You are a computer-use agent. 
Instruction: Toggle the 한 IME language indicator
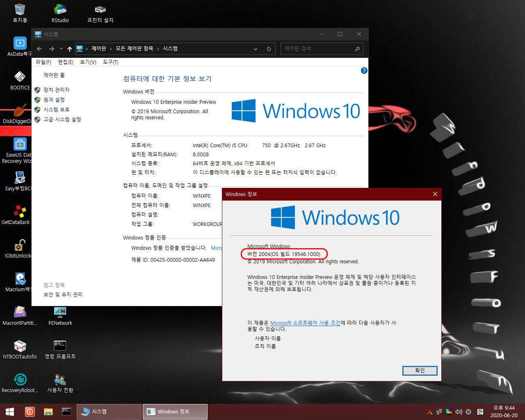point(480,411)
